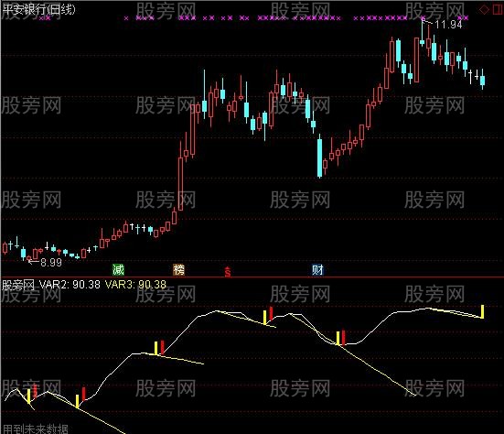The height and width of the screenshot is (434, 504).
Task: Click the 8.99 low price label
Action: pyautogui.click(x=51, y=263)
